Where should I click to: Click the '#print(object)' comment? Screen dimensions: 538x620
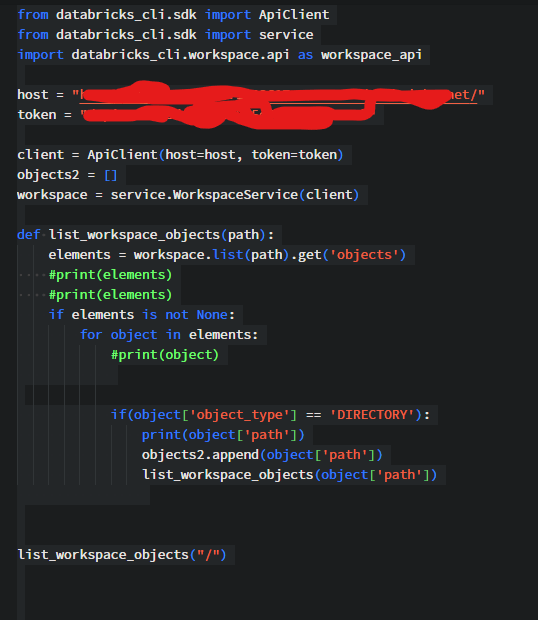(165, 355)
